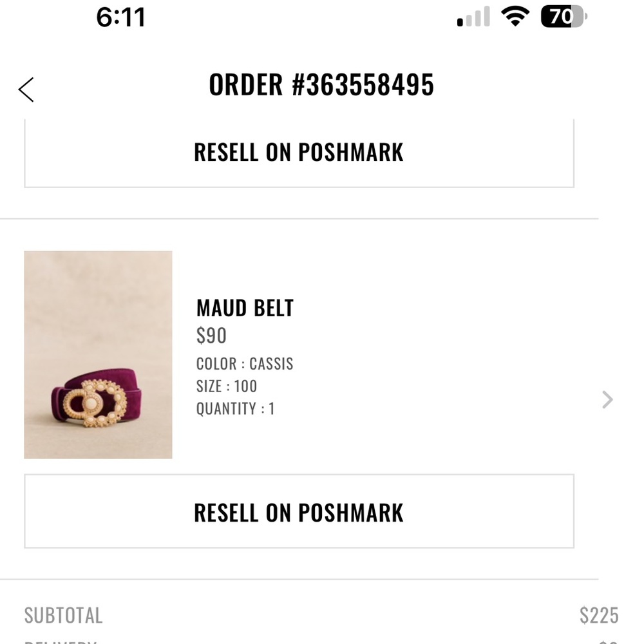This screenshot has height=644, width=644.
Task: Select the SIZE : 100 line
Action: click(225, 386)
